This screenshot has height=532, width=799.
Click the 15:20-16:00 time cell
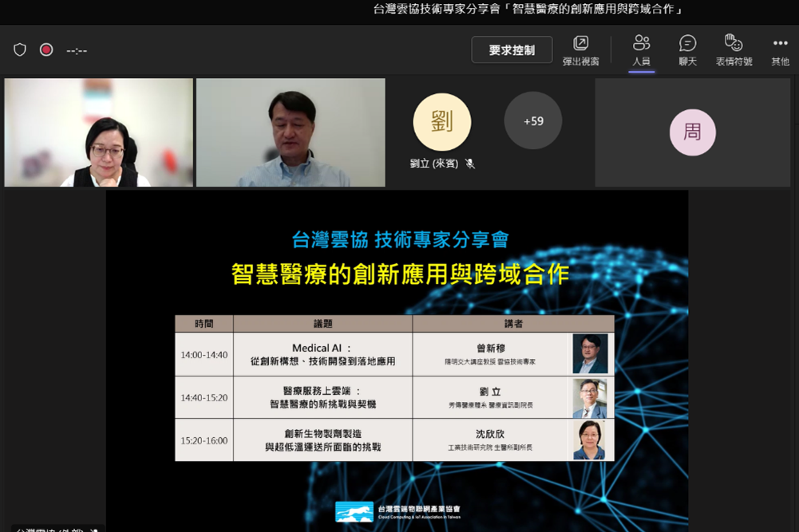204,440
